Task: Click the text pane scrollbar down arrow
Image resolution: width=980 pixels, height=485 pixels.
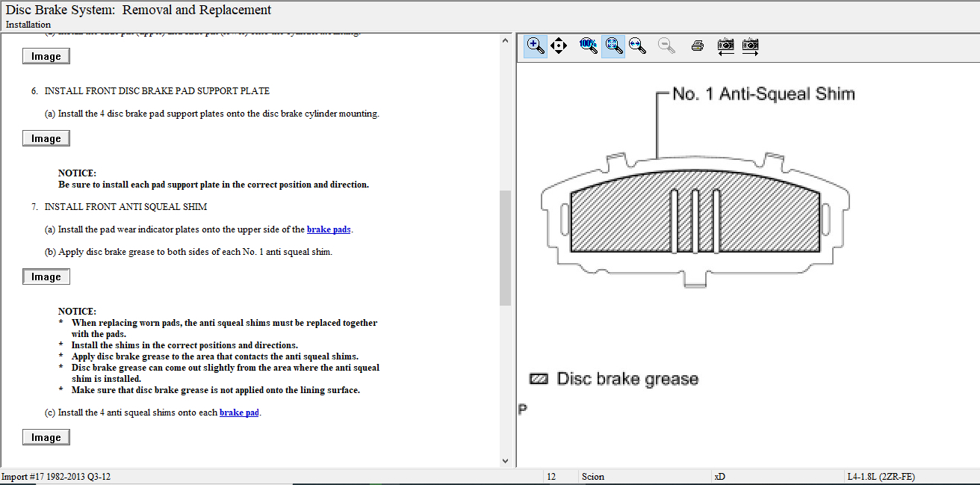Action: pos(505,461)
